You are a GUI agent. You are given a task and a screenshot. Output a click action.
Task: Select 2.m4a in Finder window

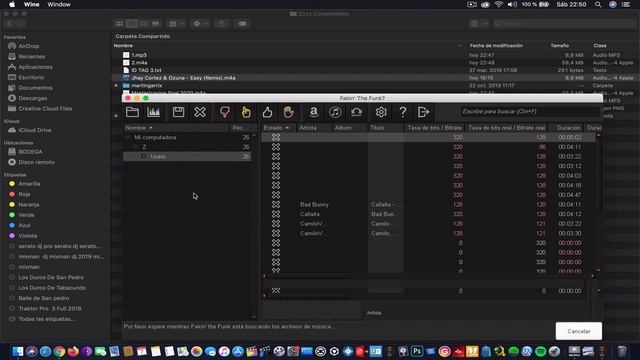coord(139,62)
